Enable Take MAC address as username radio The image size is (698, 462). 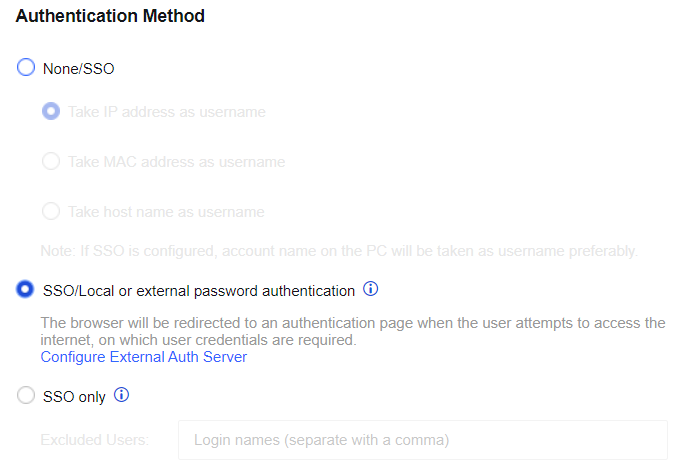click(51, 161)
